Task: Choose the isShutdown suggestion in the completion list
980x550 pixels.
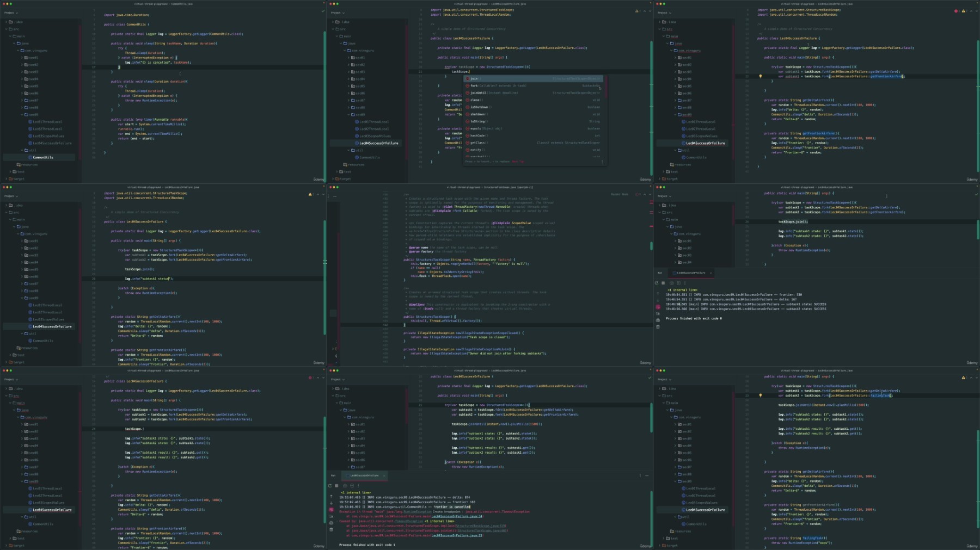Action: [480, 107]
